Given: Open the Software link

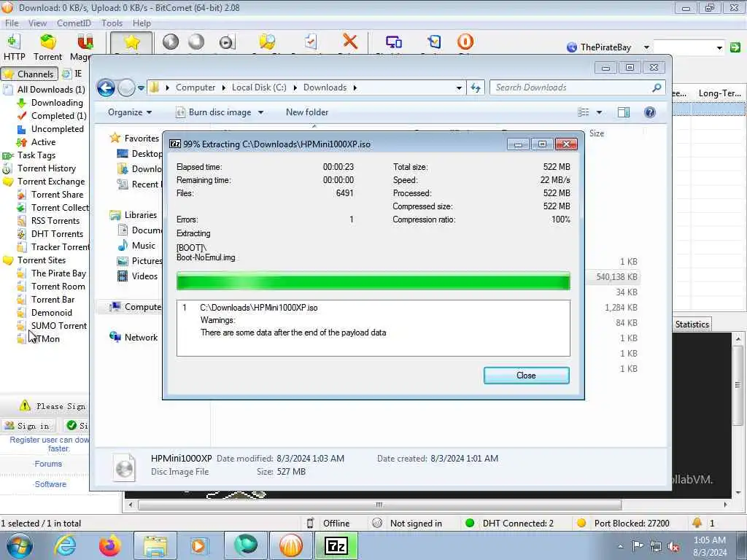Looking at the screenshot, I should pos(50,484).
